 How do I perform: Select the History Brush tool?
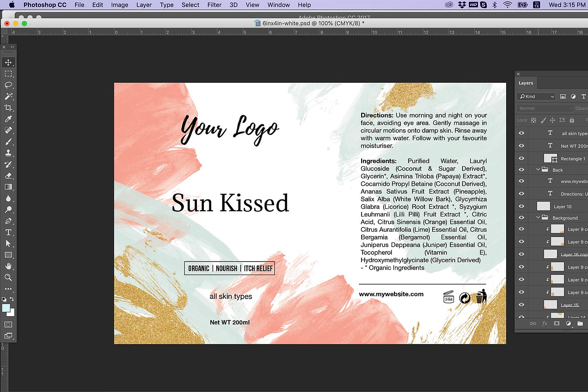[8, 164]
